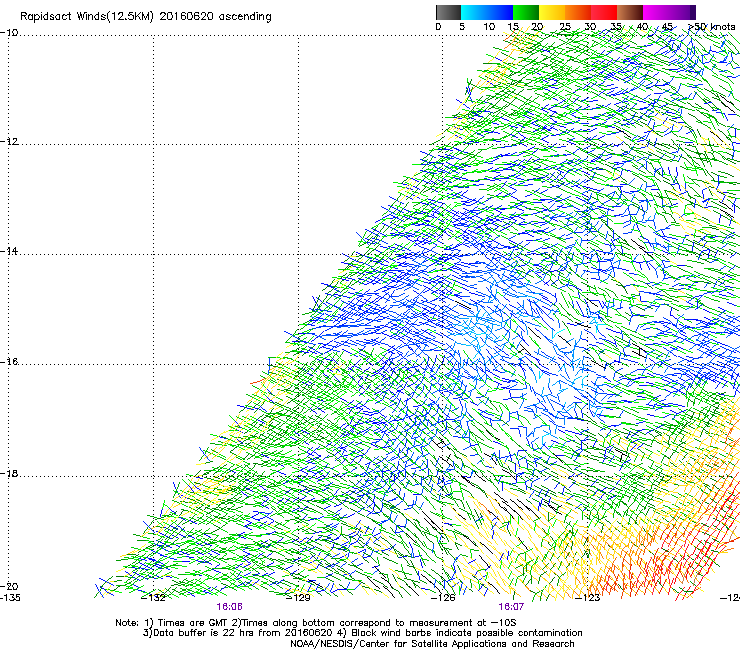The width and height of the screenshot is (740, 650).
Task: Click the '-129' longitude axis label
Action: [x=298, y=598]
